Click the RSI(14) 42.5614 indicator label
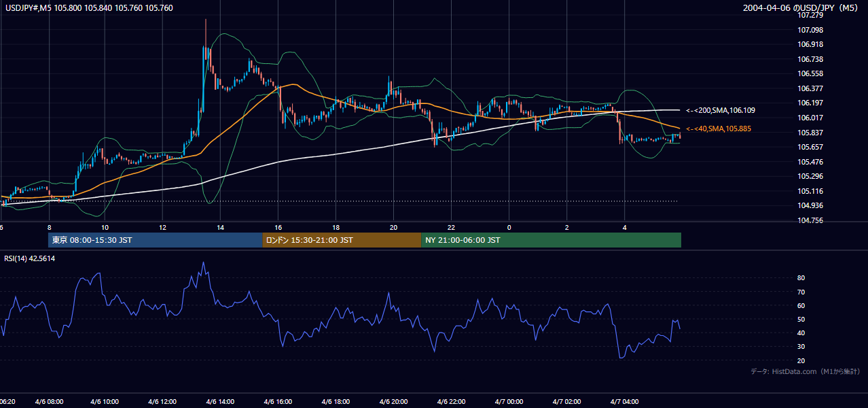This screenshot has width=868, height=408. point(30,258)
